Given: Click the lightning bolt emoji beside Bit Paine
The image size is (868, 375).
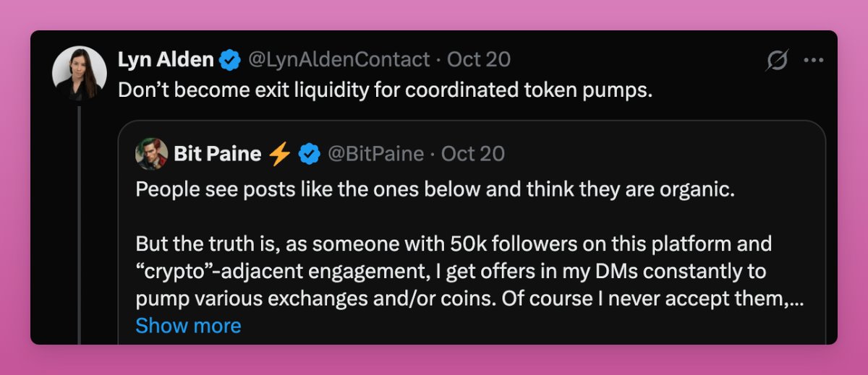Looking at the screenshot, I should pos(279,153).
